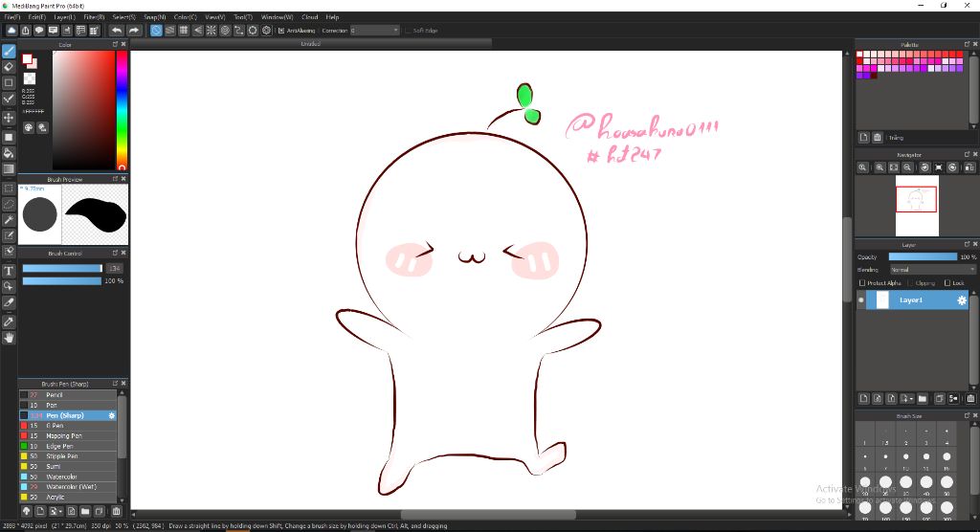
Task: Delete layer with the trash icon
Action: [x=970, y=398]
